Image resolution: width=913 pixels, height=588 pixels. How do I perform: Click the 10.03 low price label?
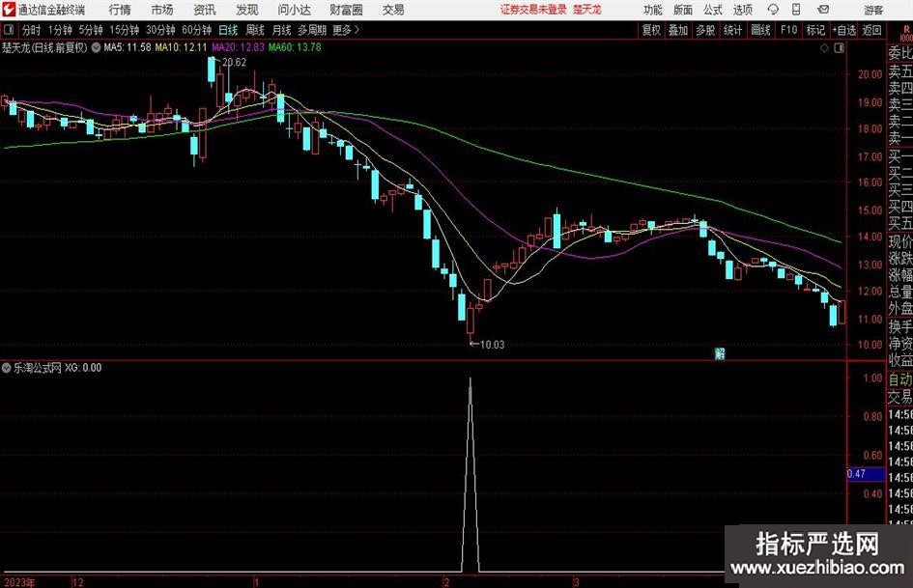[492, 345]
